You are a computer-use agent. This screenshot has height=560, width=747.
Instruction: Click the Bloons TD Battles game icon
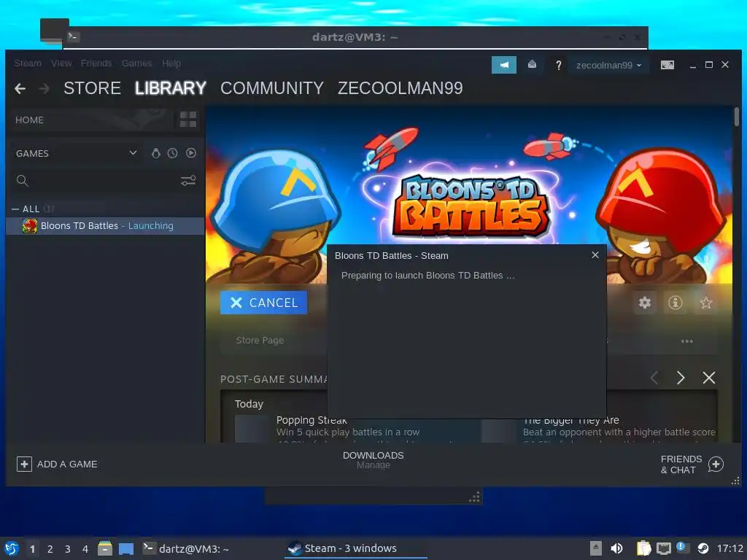pos(29,226)
